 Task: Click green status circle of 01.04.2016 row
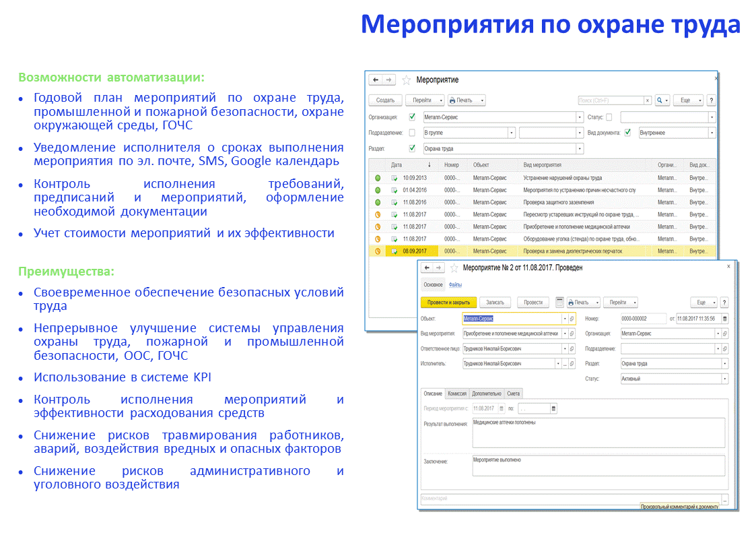(378, 190)
